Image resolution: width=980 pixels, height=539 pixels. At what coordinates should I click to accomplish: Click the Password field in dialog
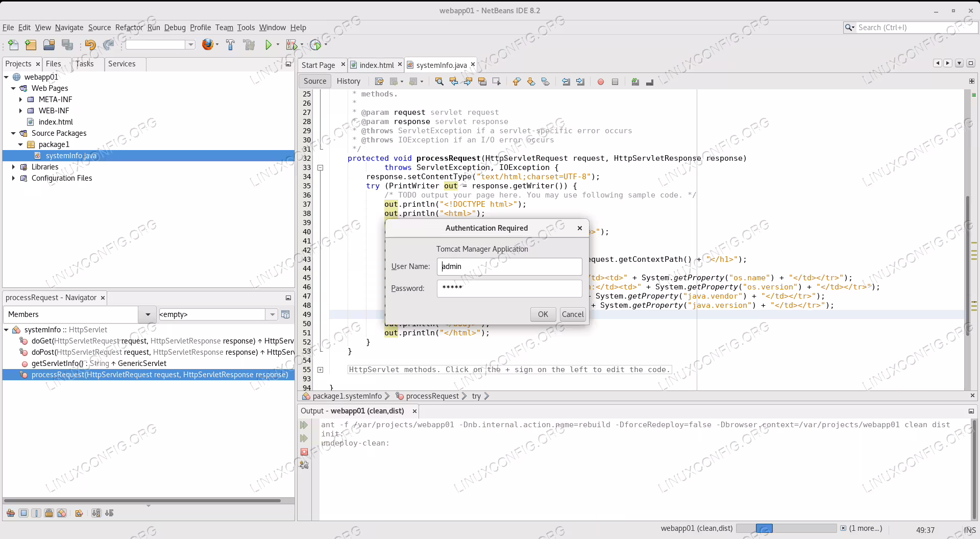[509, 288]
